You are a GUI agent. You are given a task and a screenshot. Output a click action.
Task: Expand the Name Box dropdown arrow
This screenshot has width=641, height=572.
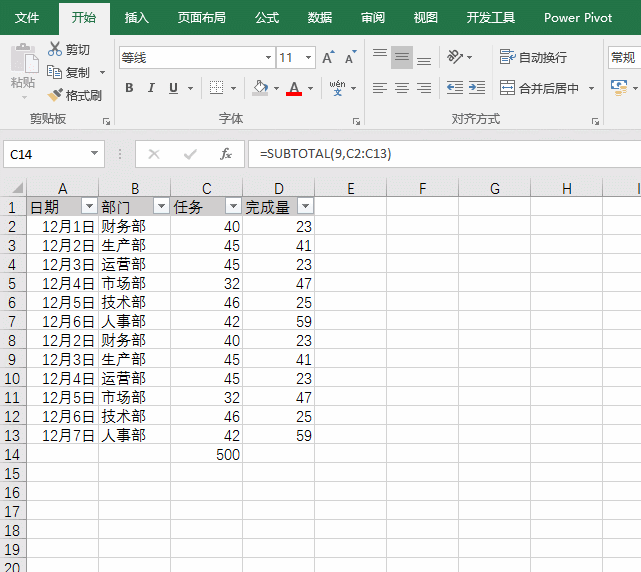pos(95,154)
